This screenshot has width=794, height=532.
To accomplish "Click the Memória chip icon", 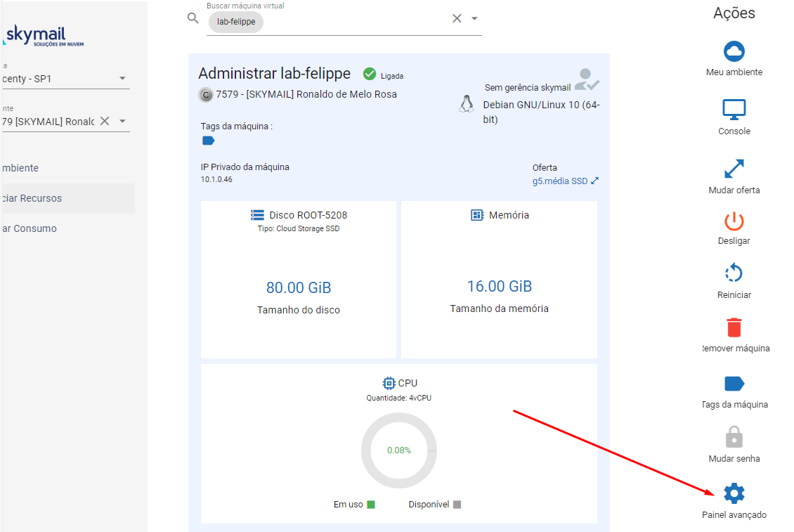I will 477,215.
